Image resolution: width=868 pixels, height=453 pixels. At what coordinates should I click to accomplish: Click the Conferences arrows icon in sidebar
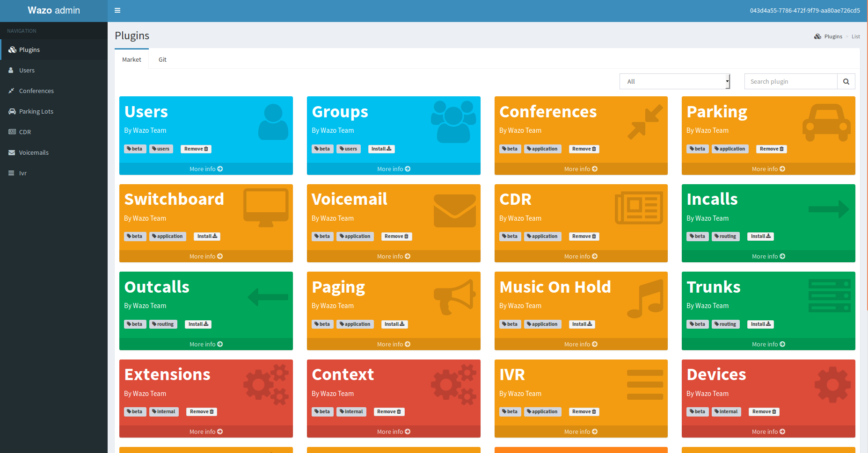(12, 91)
